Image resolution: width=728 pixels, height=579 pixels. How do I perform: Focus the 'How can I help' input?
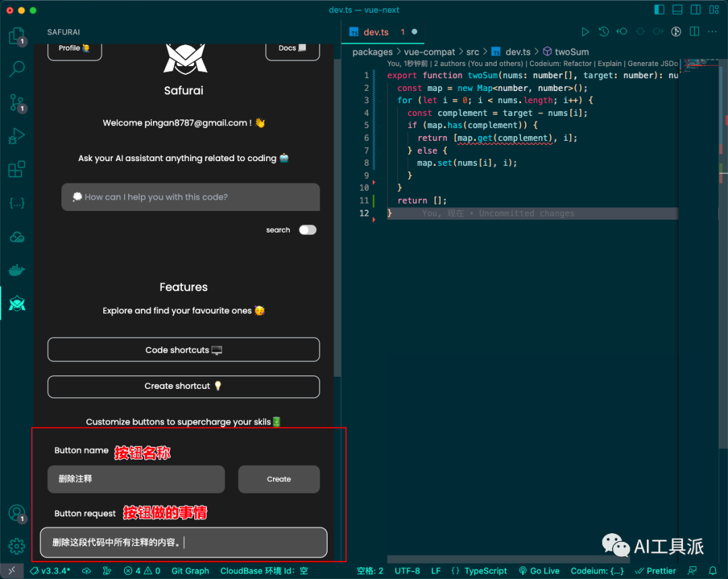click(x=190, y=197)
